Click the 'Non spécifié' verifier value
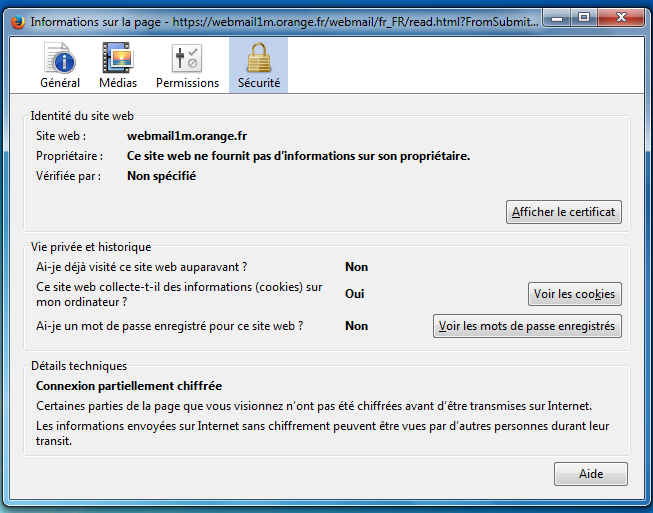 [162, 176]
